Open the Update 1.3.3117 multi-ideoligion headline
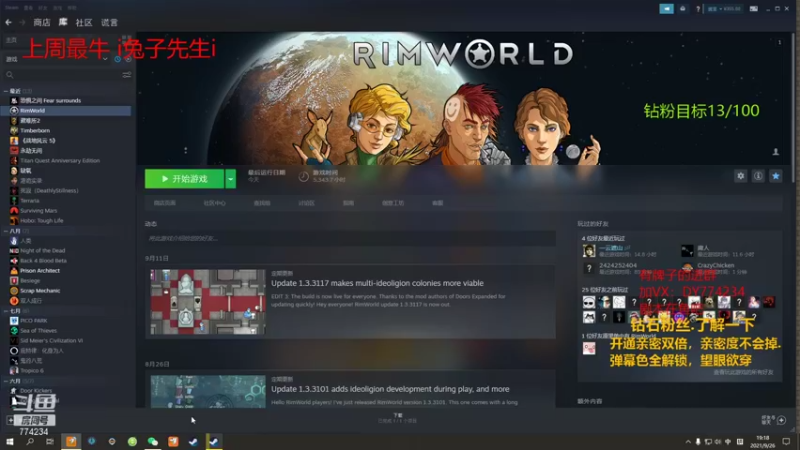 click(377, 283)
